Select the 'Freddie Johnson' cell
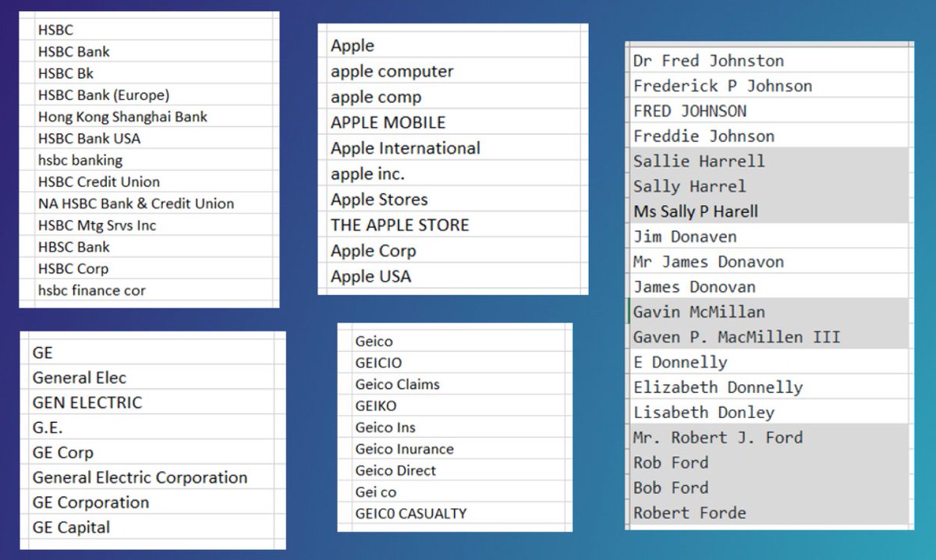This screenshot has width=936, height=560. [x=769, y=136]
